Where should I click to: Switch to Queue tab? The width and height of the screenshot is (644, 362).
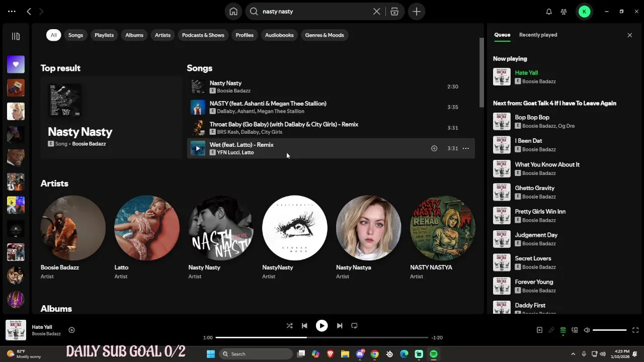502,35
